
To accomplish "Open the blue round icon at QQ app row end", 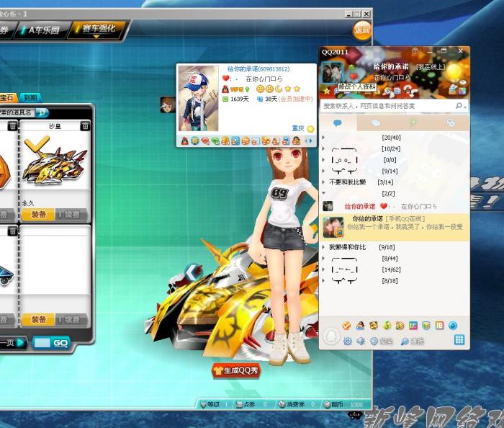I will point(453,326).
